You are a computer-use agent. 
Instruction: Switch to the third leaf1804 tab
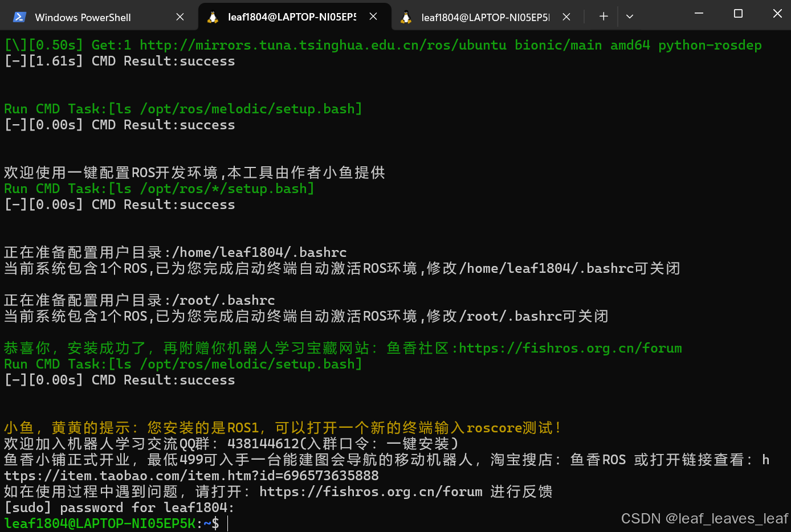point(485,17)
